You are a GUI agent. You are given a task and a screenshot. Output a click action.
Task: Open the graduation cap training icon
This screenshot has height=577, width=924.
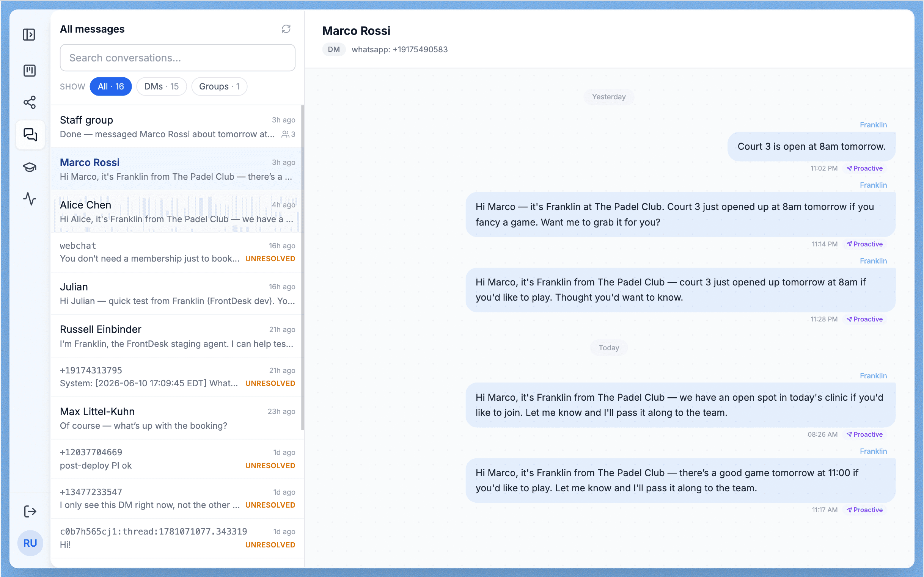point(30,167)
